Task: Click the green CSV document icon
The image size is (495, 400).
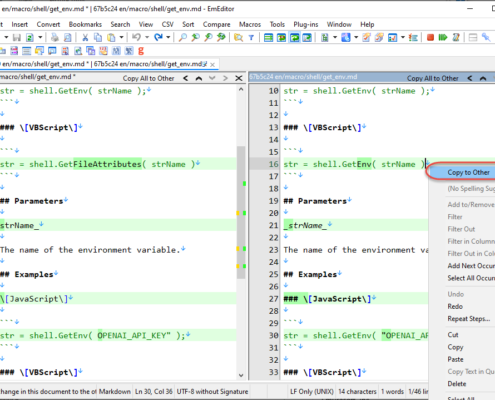Action: [x=325, y=38]
